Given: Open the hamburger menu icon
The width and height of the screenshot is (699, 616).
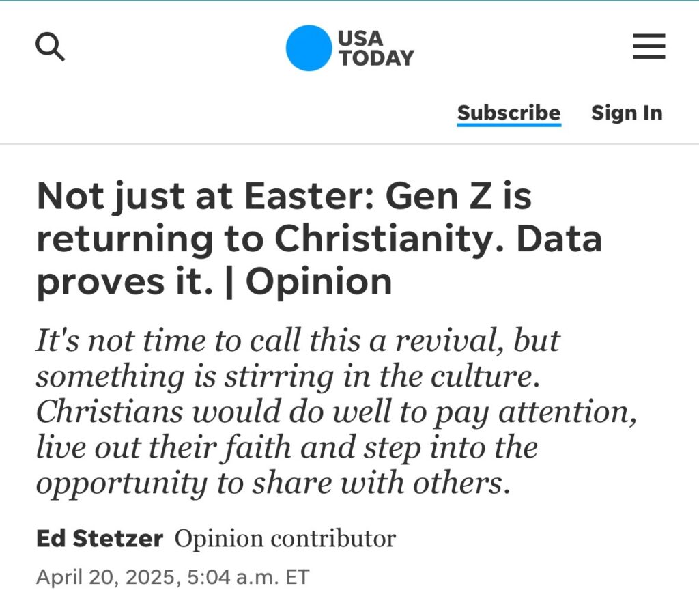Looking at the screenshot, I should 649,46.
